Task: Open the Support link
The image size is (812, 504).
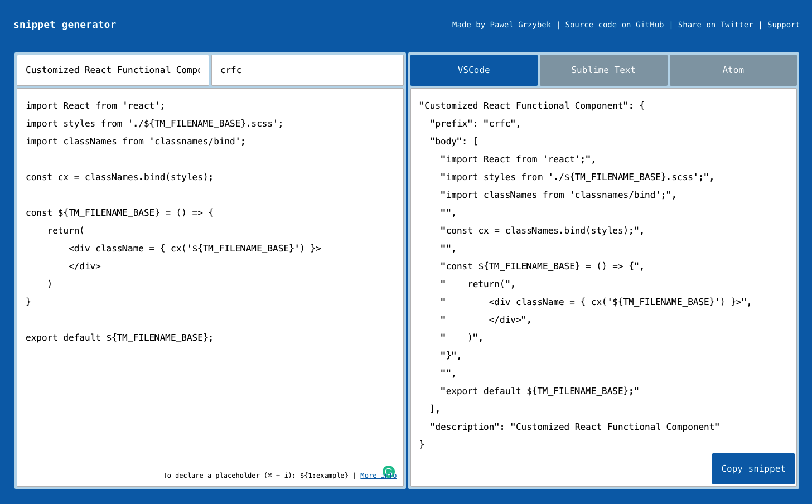Action: [784, 25]
